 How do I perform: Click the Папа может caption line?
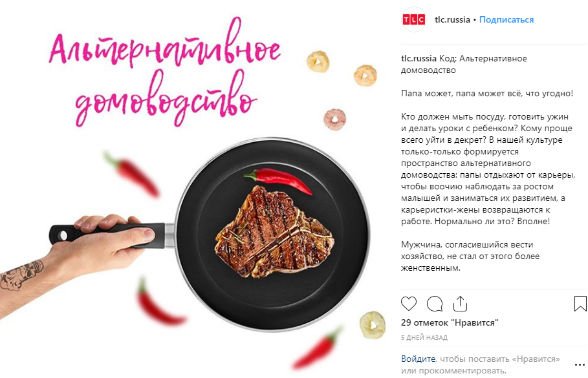[486, 93]
